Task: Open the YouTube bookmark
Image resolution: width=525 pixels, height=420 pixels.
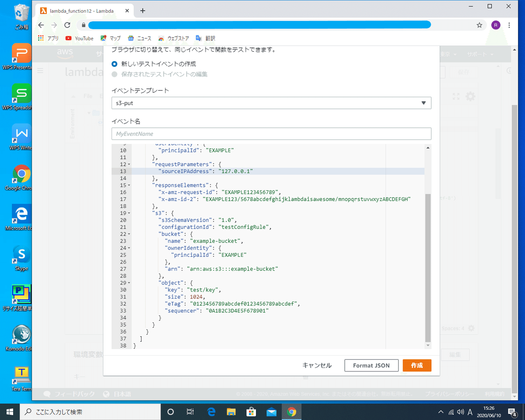Action: pos(80,38)
